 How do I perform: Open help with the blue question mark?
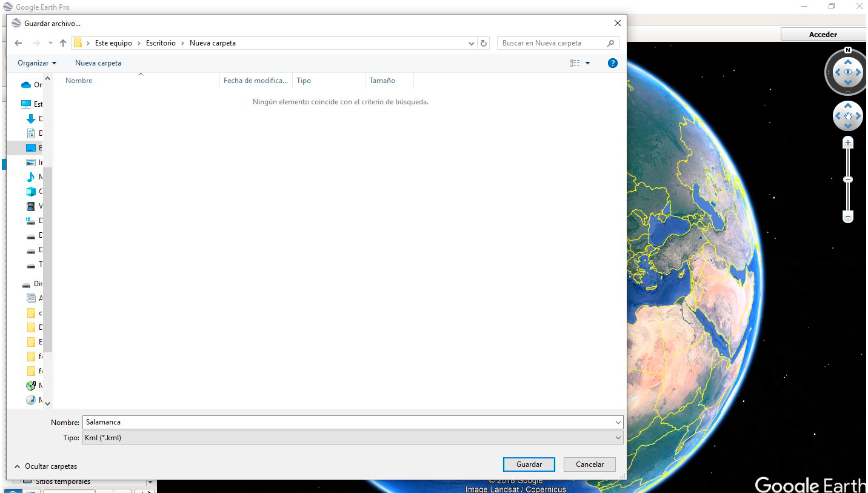click(612, 63)
